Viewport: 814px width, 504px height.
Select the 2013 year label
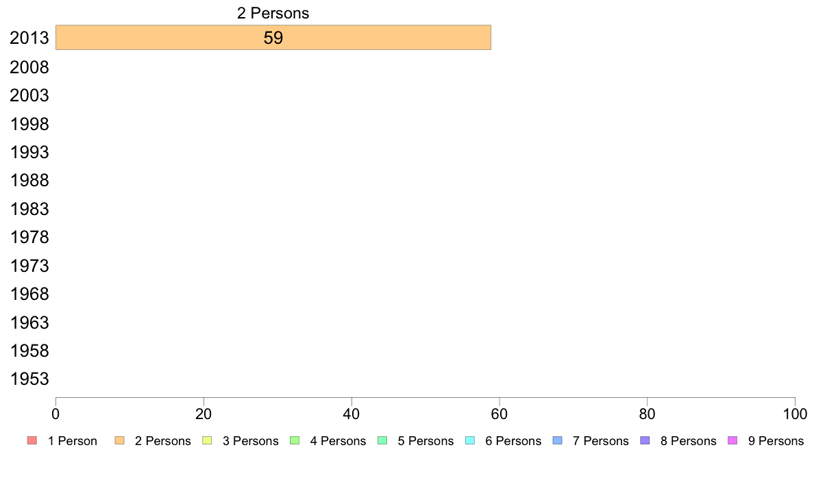(29, 38)
